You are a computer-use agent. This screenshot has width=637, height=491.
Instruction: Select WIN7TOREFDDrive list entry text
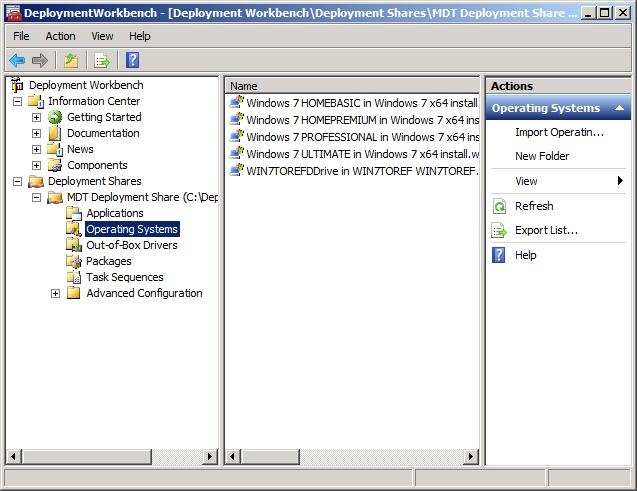[x=362, y=171]
